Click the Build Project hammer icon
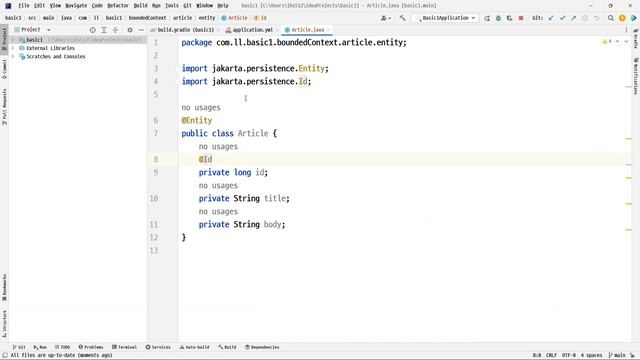Image resolution: width=640 pixels, height=360 pixels. click(x=402, y=18)
